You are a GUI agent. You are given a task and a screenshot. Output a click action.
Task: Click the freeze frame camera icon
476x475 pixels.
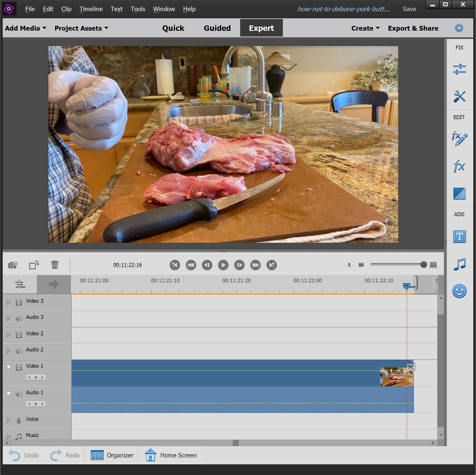[x=13, y=265]
